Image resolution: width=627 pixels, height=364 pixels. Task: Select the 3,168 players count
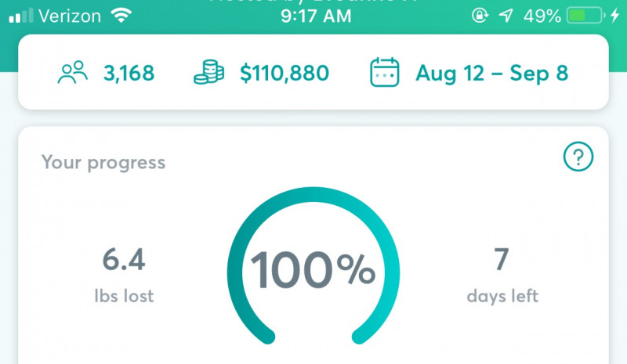pos(129,73)
